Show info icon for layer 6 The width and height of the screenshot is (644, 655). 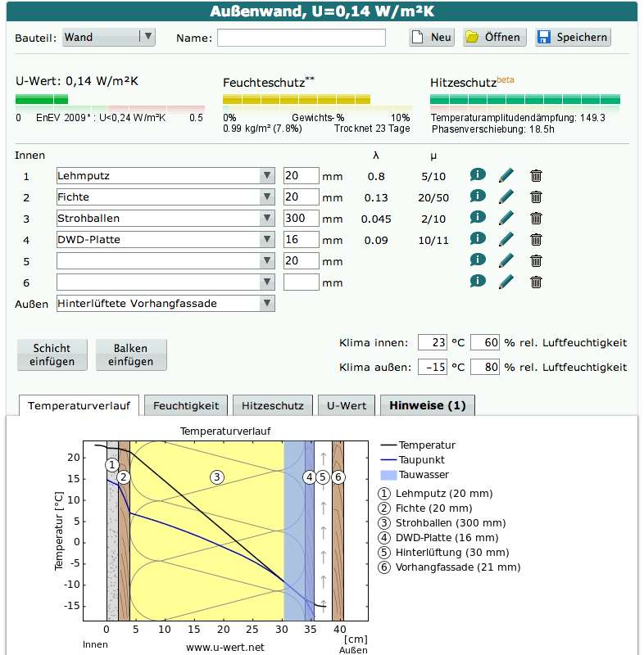click(x=478, y=281)
